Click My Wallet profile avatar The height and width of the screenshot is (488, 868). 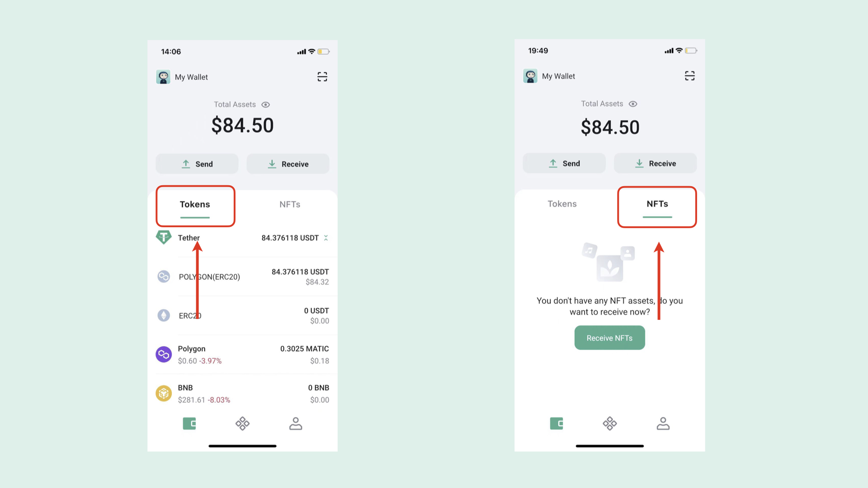[164, 77]
